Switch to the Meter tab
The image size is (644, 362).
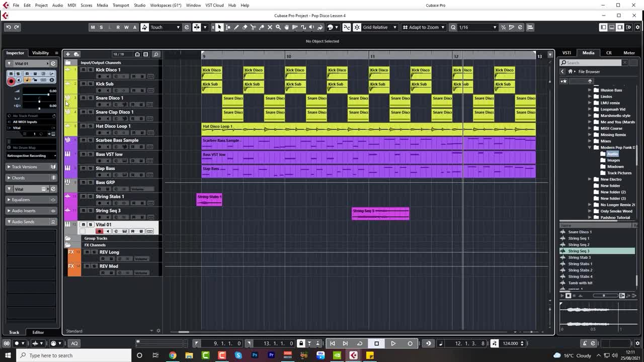coord(629,53)
